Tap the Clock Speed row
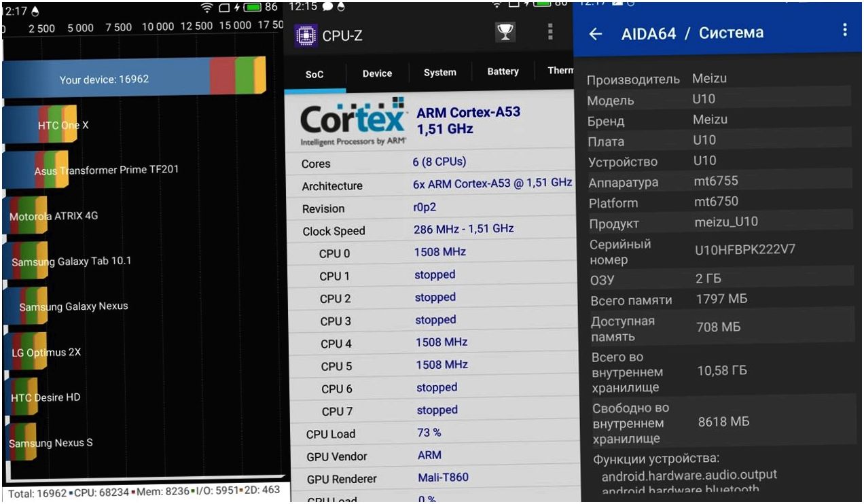This screenshot has height=504, width=864. (433, 230)
